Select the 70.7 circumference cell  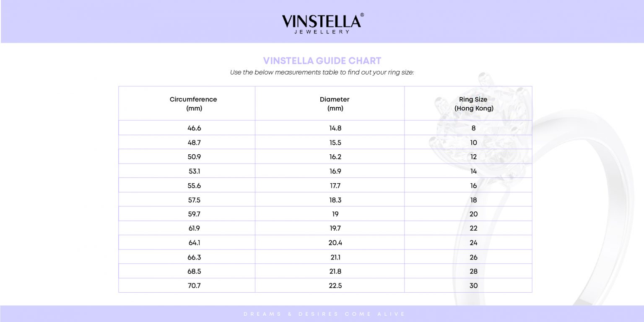pos(194,286)
